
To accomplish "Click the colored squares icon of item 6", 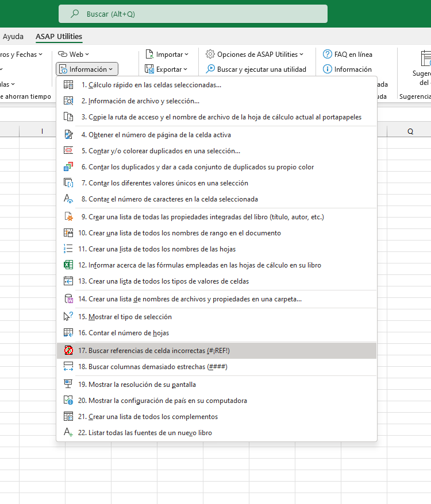I will tap(68, 167).
